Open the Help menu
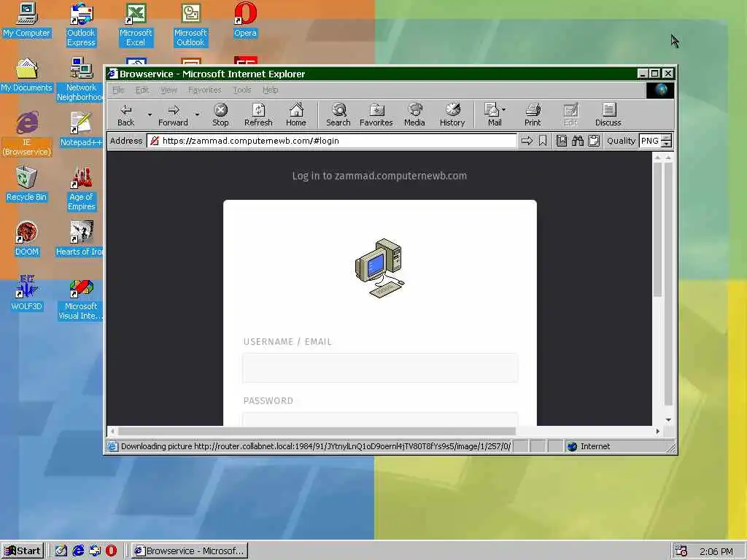The image size is (747, 560). [x=270, y=90]
